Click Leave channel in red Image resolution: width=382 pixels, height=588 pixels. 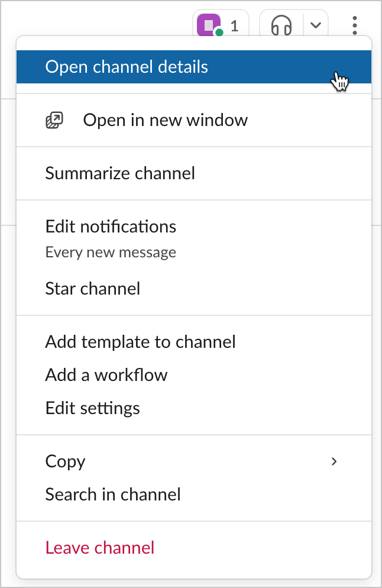[x=194, y=548]
